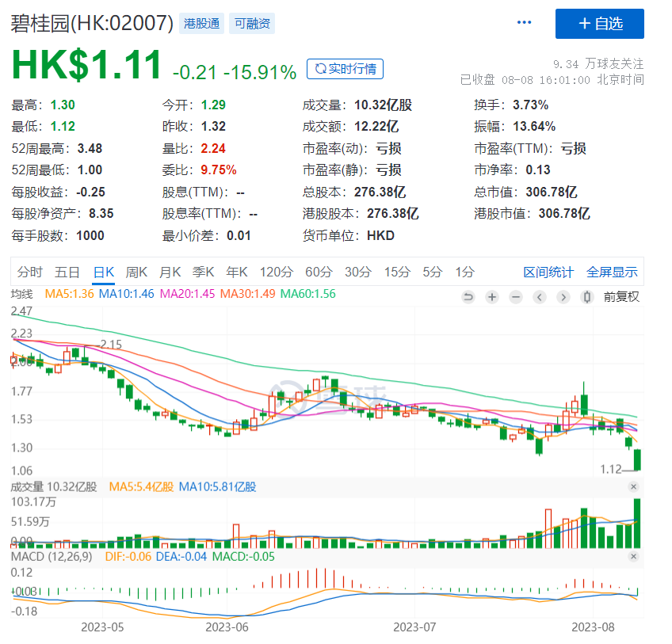Click the 52周最高 3.48 value
The width and height of the screenshot is (672, 644).
[90, 148]
